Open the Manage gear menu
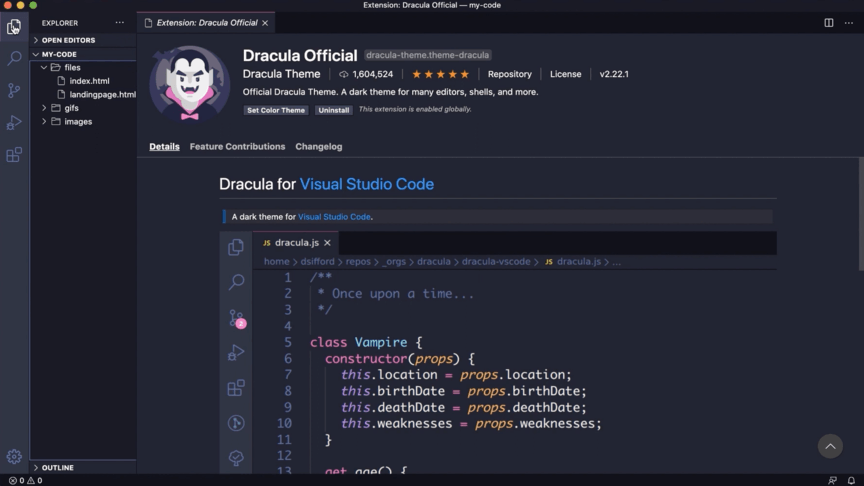 14,456
